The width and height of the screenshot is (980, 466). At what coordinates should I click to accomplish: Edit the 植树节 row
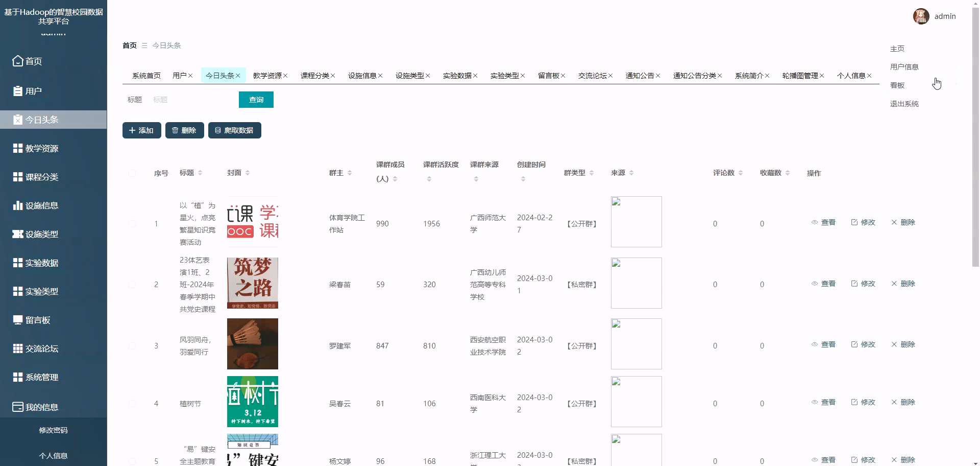click(863, 402)
